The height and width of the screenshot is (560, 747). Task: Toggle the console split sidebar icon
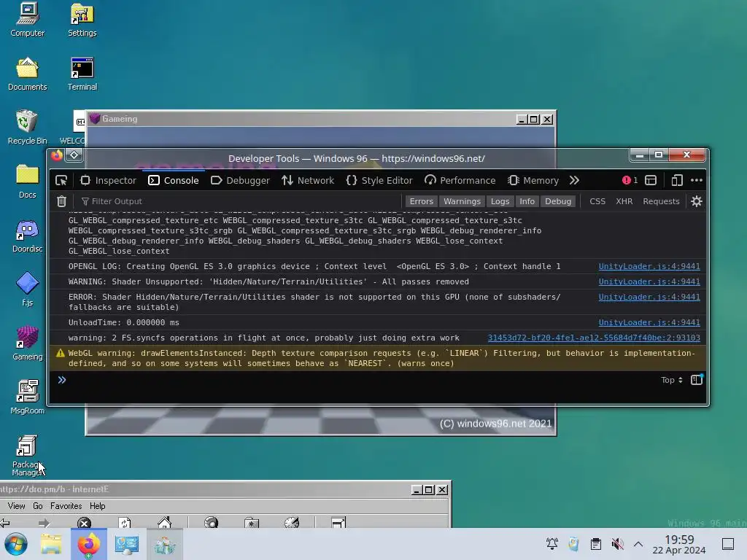697,379
